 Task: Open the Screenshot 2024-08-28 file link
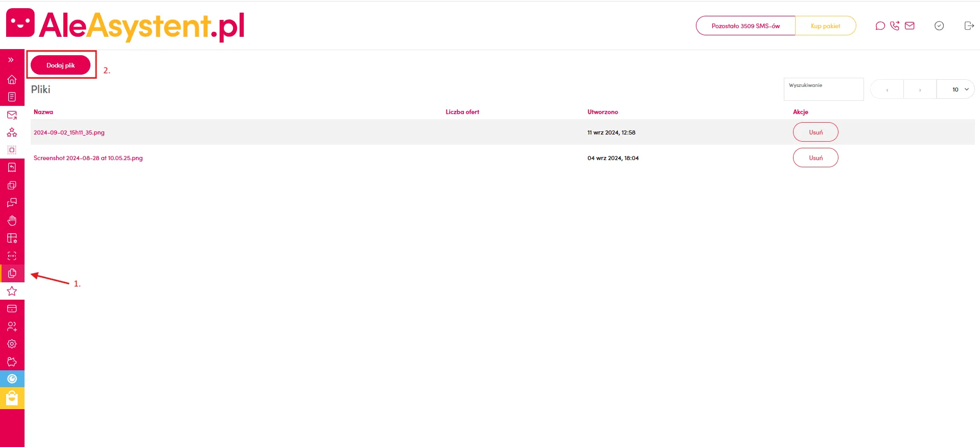pyautogui.click(x=88, y=158)
